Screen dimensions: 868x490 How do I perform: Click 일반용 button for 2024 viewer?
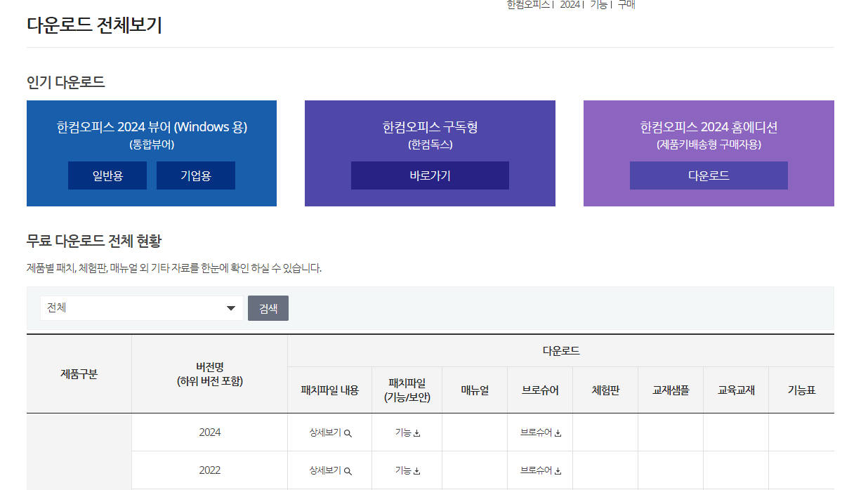[107, 176]
